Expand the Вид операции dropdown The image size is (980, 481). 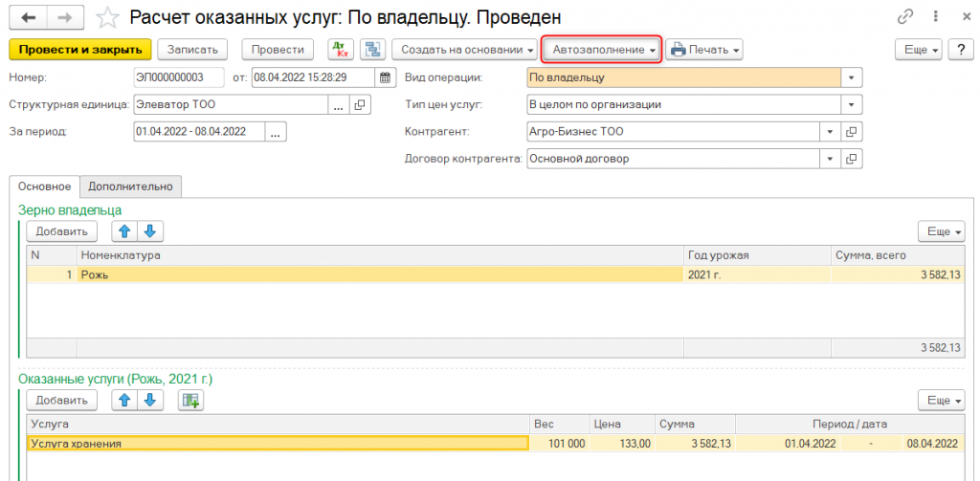pyautogui.click(x=851, y=77)
